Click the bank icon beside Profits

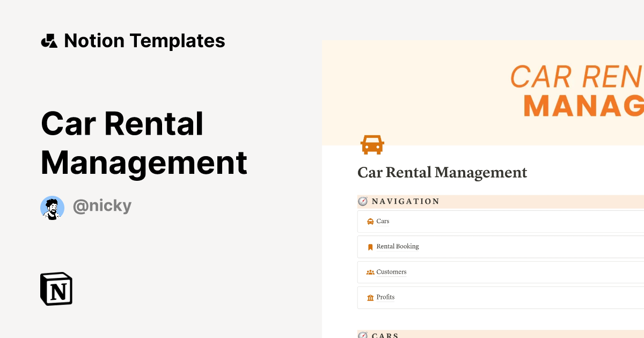click(x=370, y=298)
